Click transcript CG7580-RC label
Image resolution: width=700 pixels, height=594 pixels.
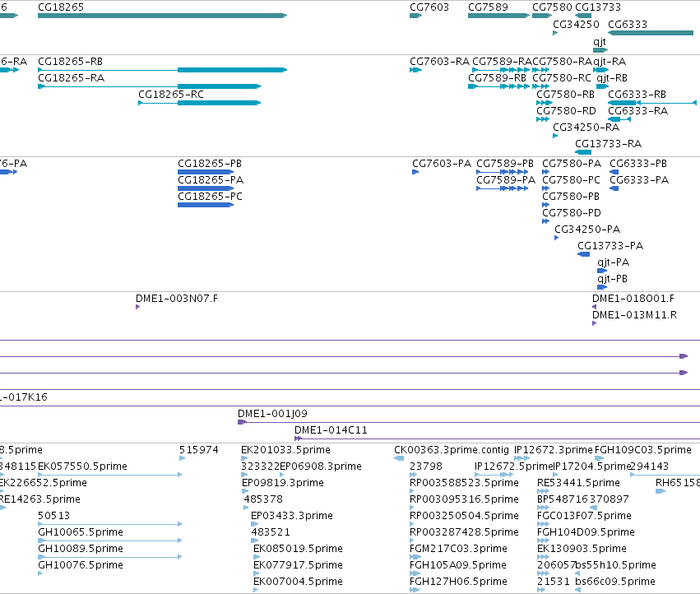point(562,77)
